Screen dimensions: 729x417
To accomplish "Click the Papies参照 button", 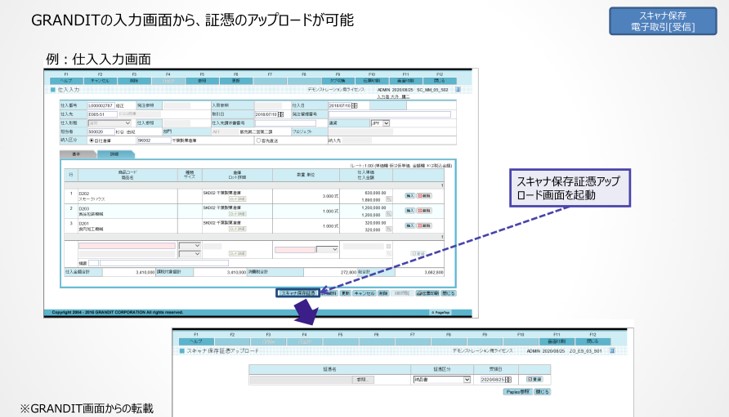I will [x=517, y=392].
